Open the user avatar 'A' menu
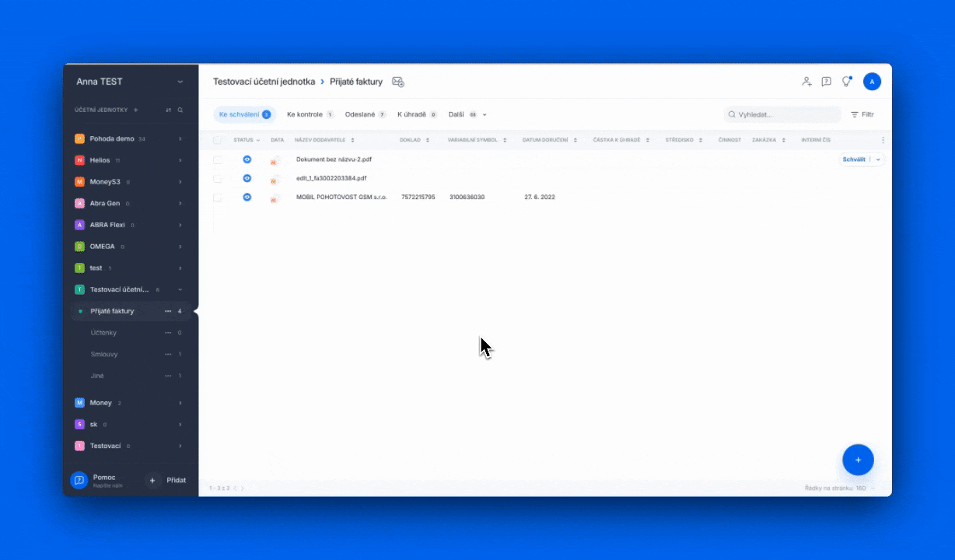 [872, 82]
